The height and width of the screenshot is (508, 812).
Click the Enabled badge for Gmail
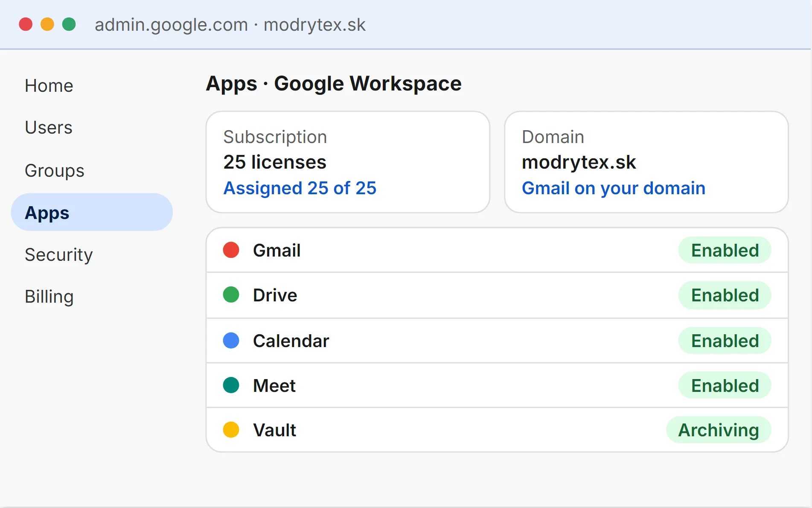coord(725,250)
